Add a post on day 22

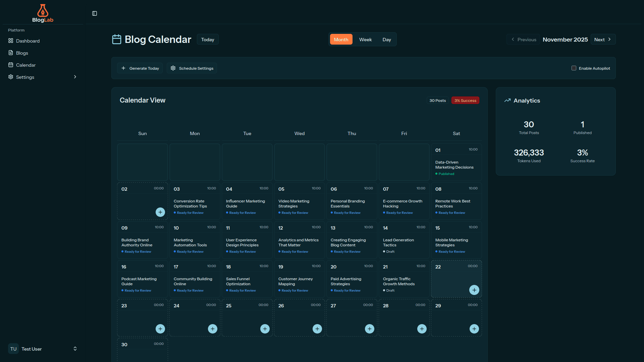tap(474, 290)
